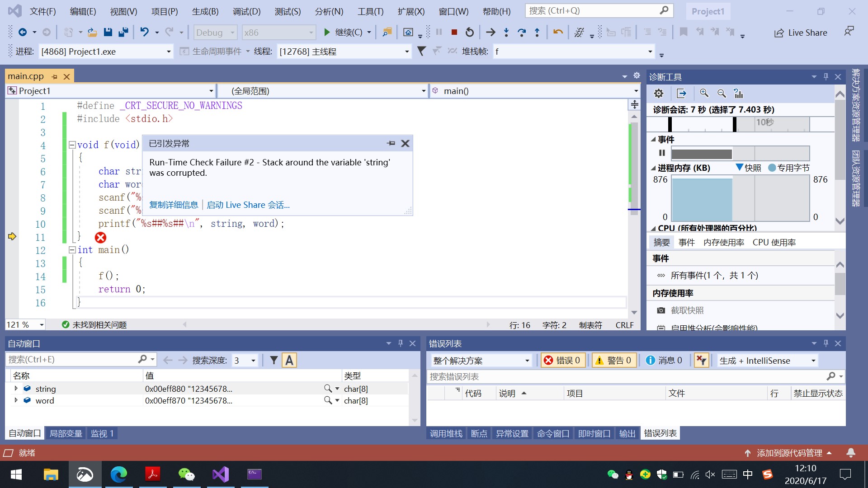Click the 继续(C) continue button

(344, 32)
